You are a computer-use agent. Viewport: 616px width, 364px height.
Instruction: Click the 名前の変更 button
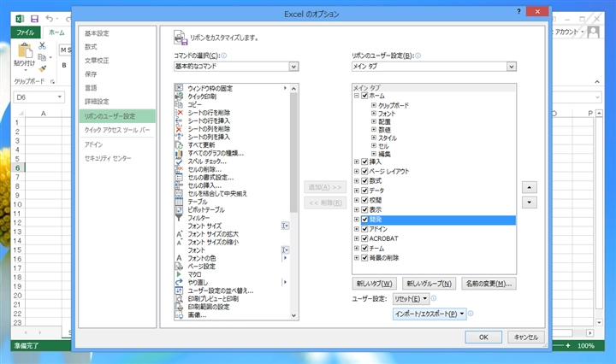point(489,284)
